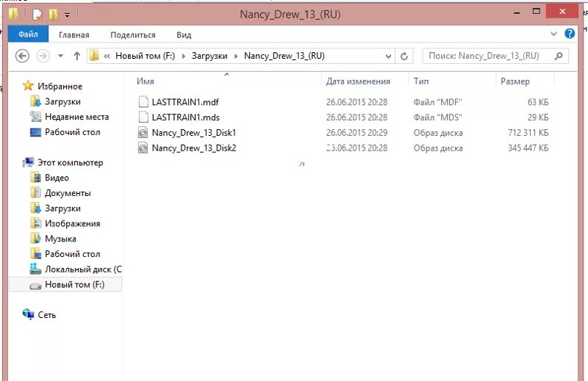Screen dimensions: 588x381
Task: Refresh the current folder view
Action: coord(404,57)
